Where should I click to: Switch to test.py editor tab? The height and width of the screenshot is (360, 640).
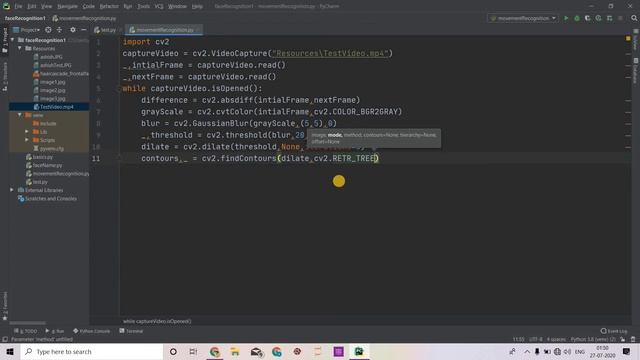(x=105, y=30)
